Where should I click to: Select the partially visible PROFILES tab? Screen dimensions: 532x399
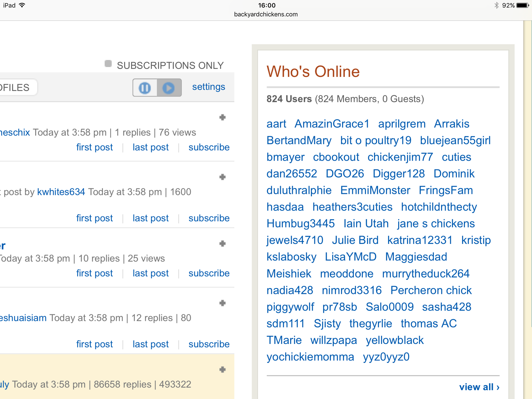click(x=16, y=88)
